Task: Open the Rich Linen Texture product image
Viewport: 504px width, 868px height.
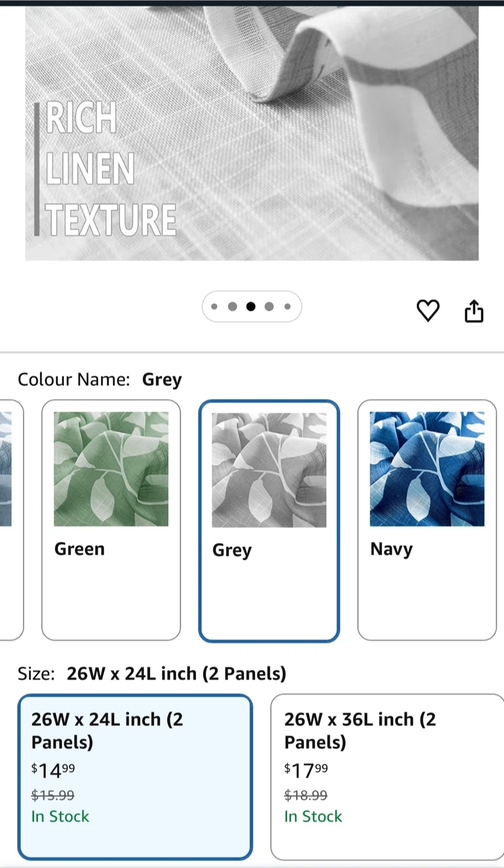Action: (x=252, y=133)
